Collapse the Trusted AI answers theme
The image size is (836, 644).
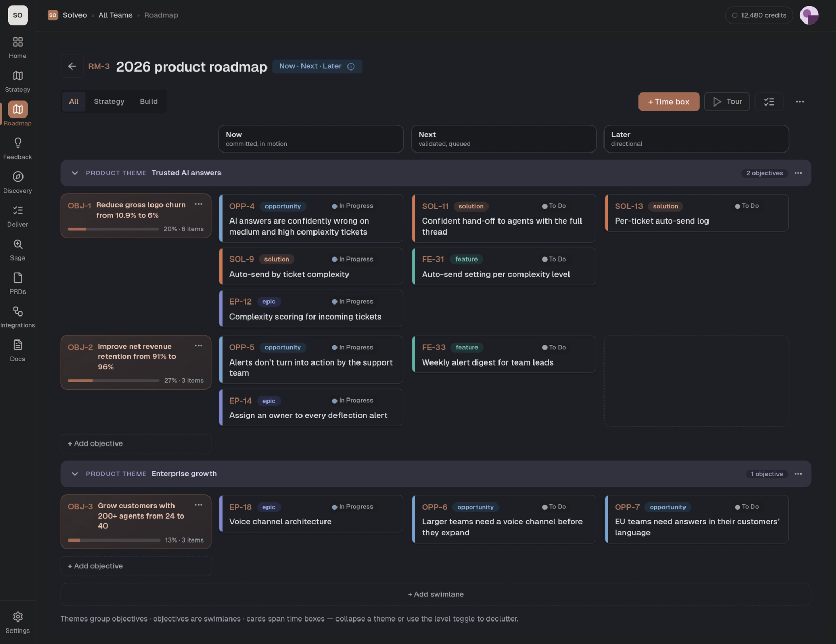tap(75, 173)
